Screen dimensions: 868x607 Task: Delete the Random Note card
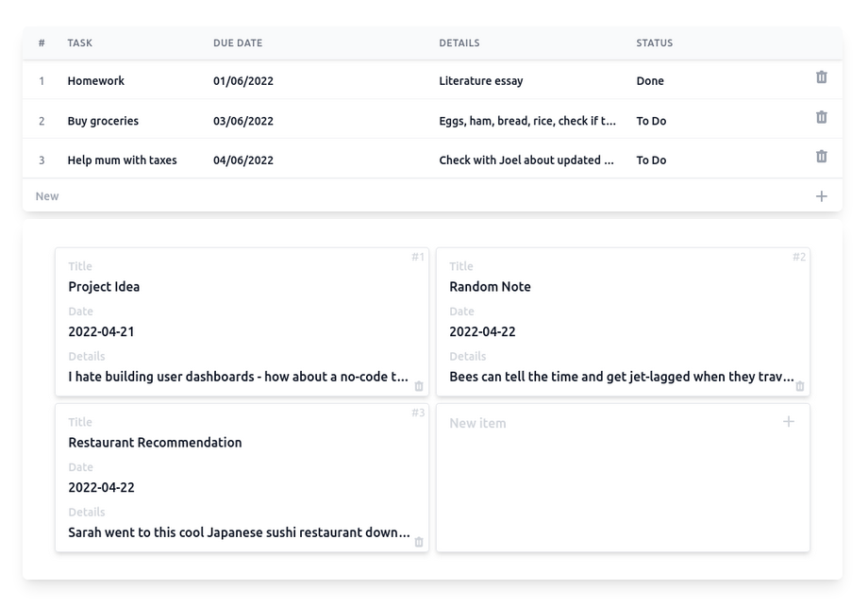pos(800,386)
